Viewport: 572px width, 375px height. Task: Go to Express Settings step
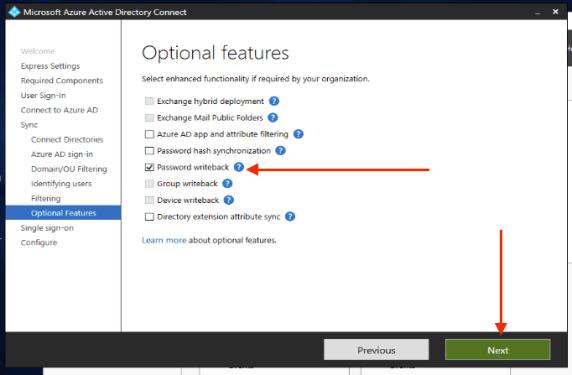[x=50, y=66]
